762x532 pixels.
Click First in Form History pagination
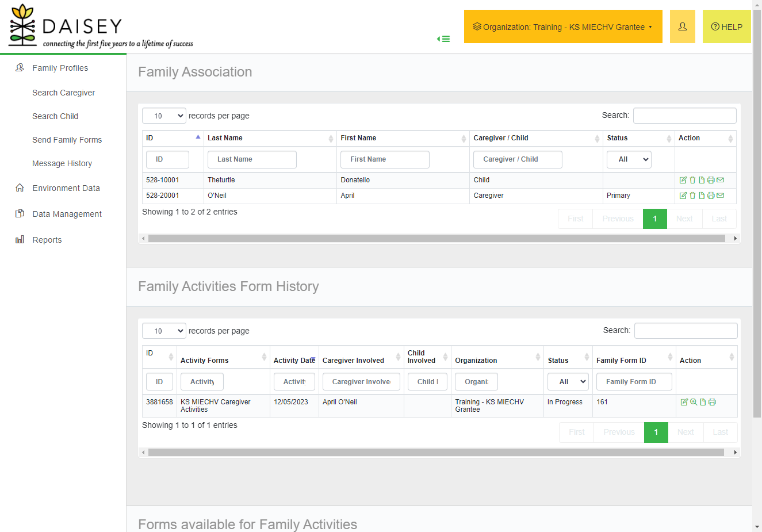[x=576, y=432]
